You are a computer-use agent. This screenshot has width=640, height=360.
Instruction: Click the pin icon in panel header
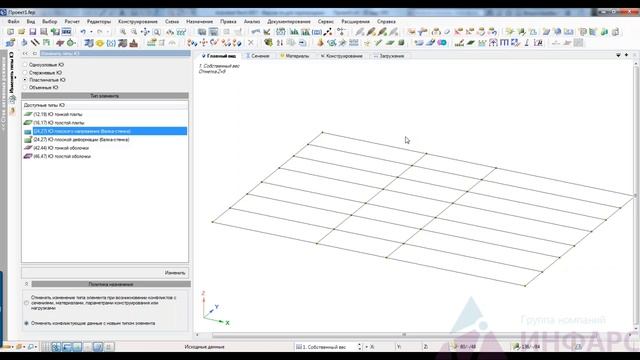[x=34, y=53]
